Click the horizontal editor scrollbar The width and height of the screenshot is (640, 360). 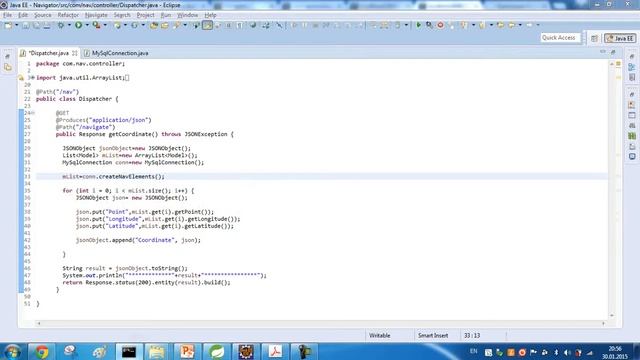(x=321, y=323)
